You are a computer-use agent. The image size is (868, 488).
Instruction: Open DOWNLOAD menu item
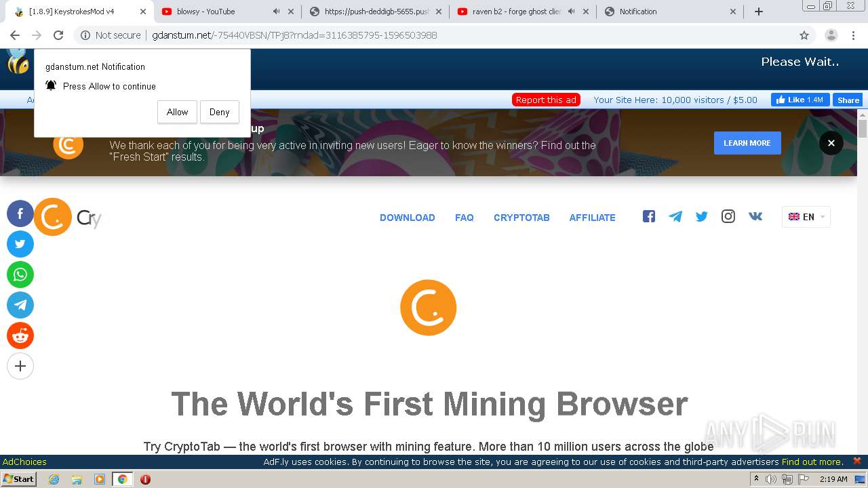(x=408, y=218)
